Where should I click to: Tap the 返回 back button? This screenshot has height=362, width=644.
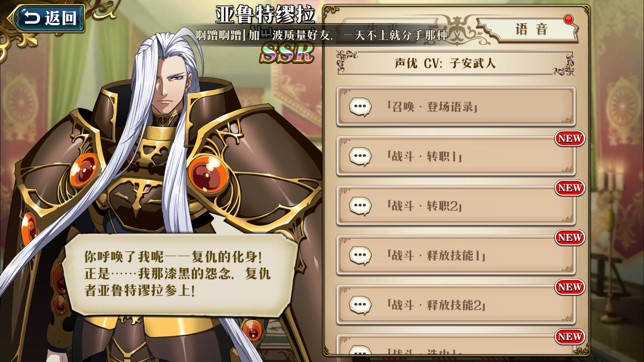pyautogui.click(x=47, y=18)
